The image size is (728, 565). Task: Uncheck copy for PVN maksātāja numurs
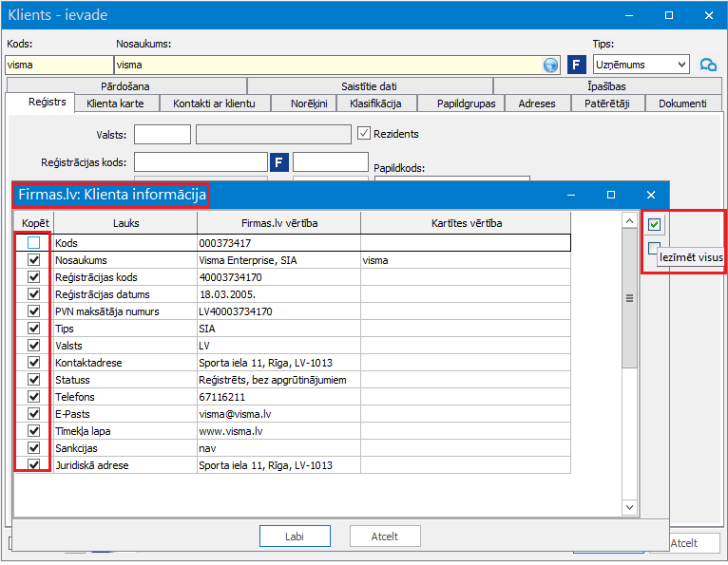coord(34,311)
